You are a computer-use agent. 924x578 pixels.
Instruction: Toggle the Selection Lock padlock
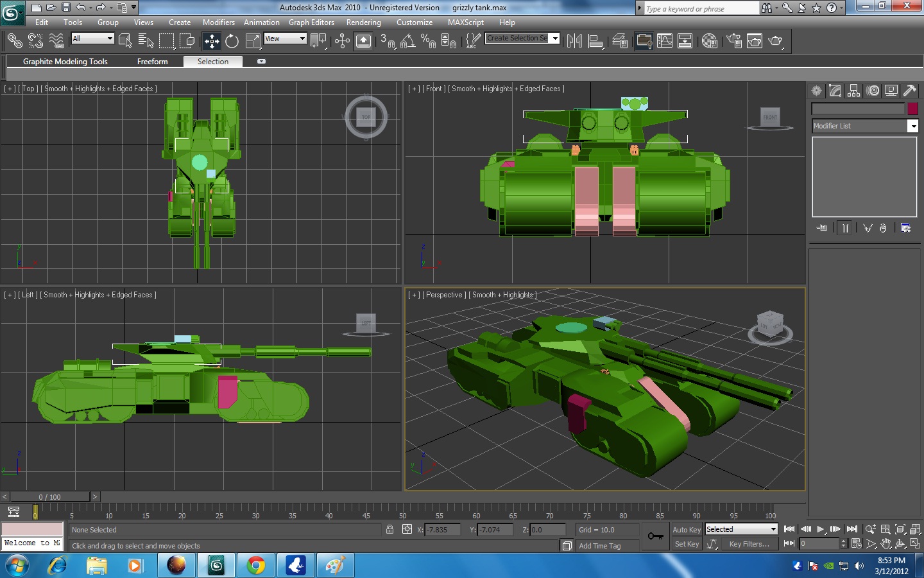click(389, 529)
